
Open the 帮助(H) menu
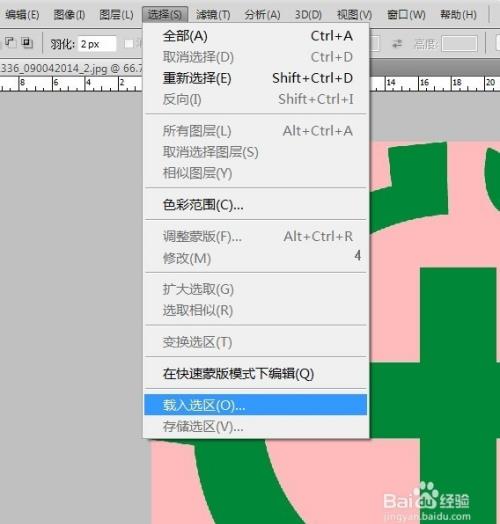point(458,15)
